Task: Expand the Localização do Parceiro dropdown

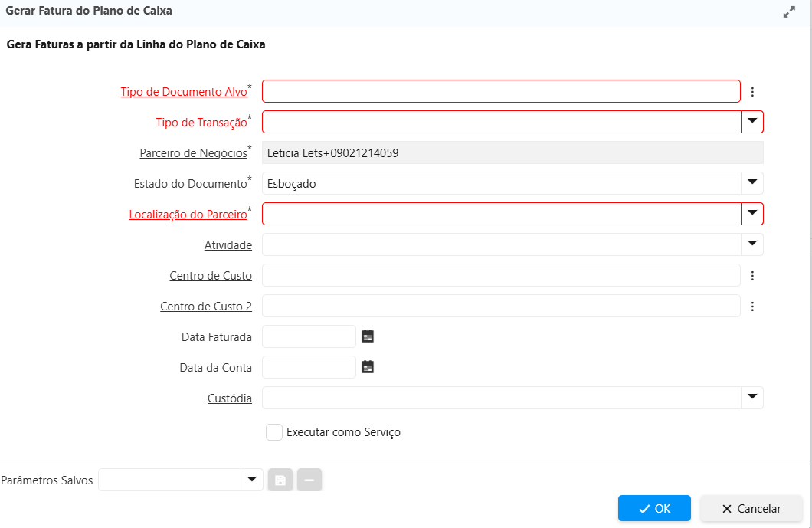Action: click(x=752, y=214)
